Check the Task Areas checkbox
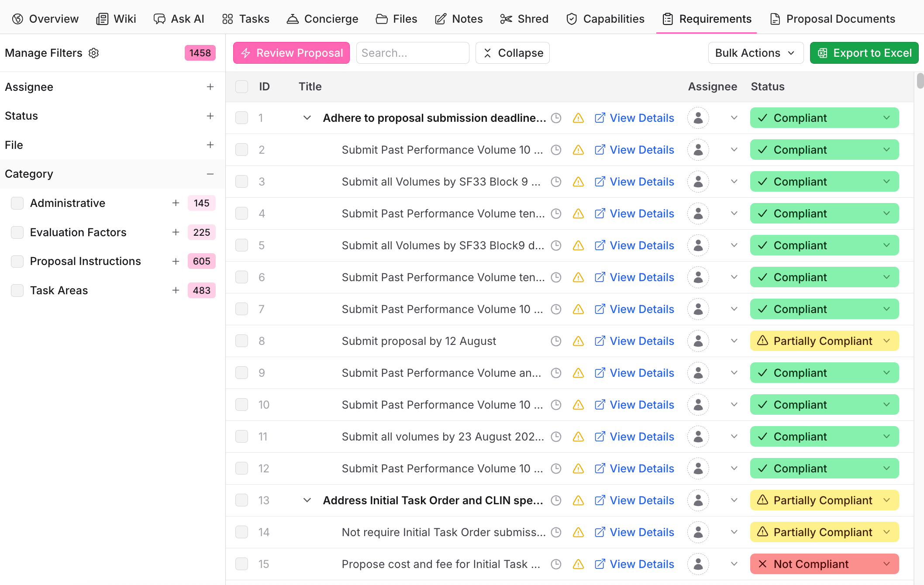 pyautogui.click(x=17, y=290)
